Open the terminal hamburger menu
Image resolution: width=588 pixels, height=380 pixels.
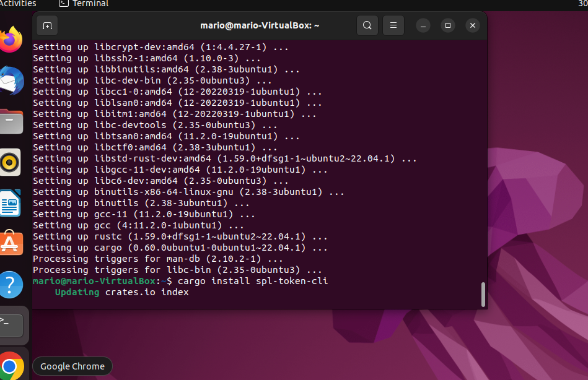click(x=393, y=25)
